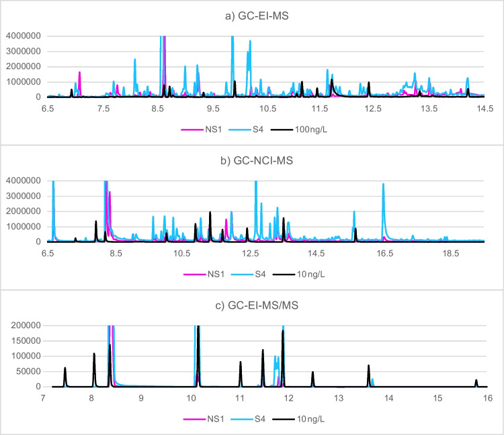Click the 12.5 x-axis label in GC-EI-MS chart
The image size is (504, 435).
click(x=373, y=109)
